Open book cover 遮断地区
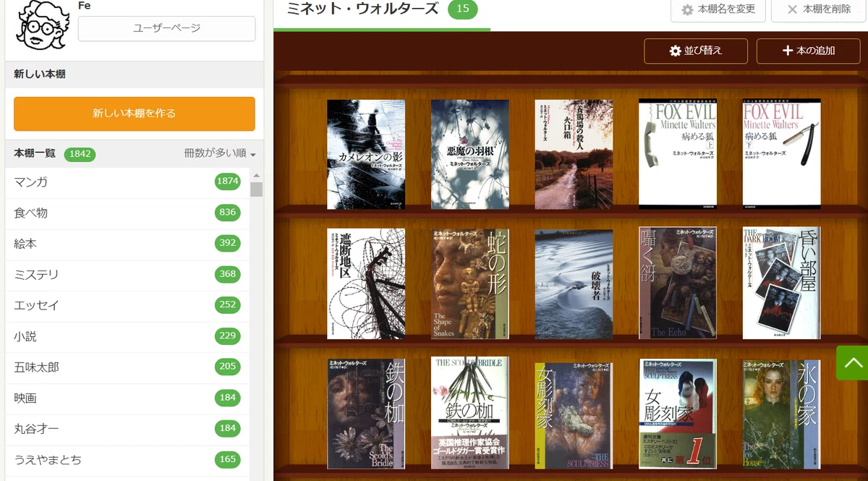The height and width of the screenshot is (481, 868). 366,284
